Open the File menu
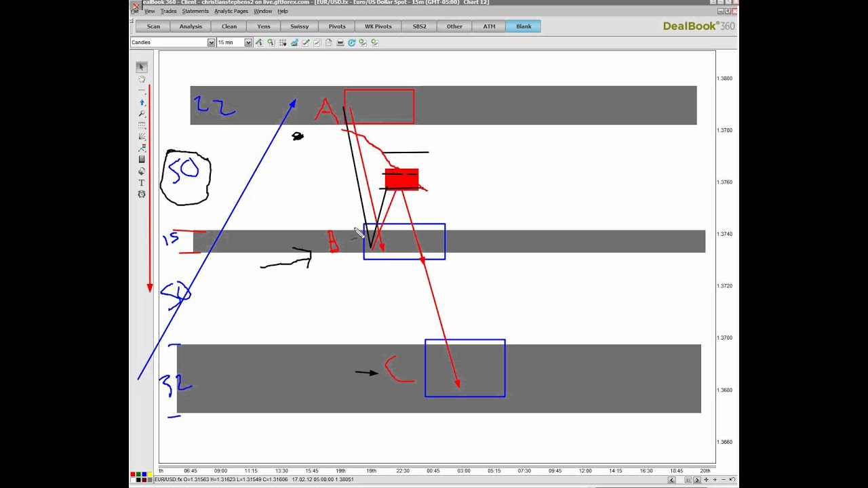Screen dimensions: 868x488 [135, 12]
